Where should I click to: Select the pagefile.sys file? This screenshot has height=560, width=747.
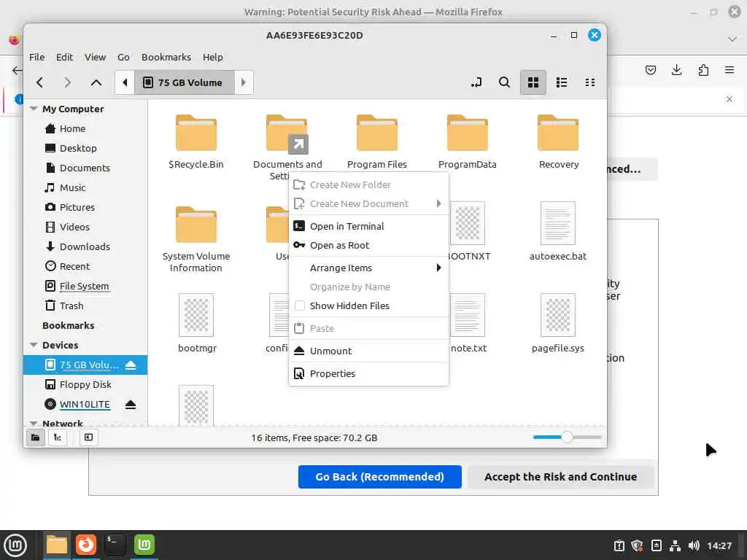pos(558,323)
